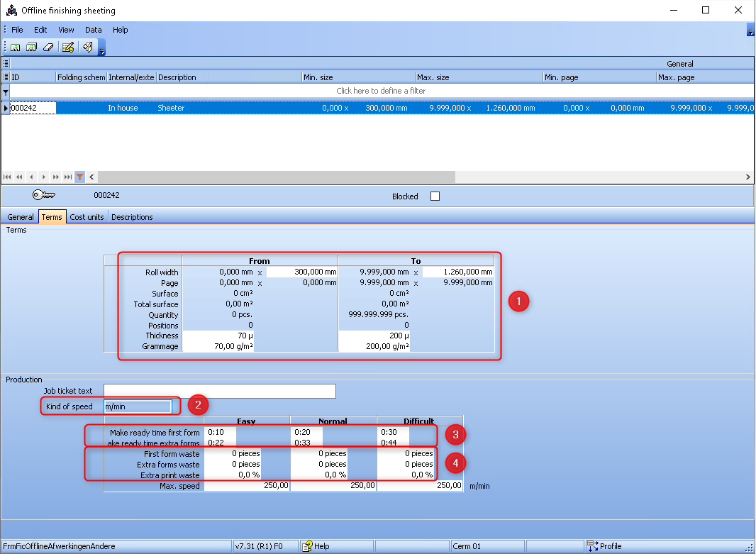The image size is (756, 554).
Task: Click the Roll width To 1.260,000 mm field
Action: [458, 272]
